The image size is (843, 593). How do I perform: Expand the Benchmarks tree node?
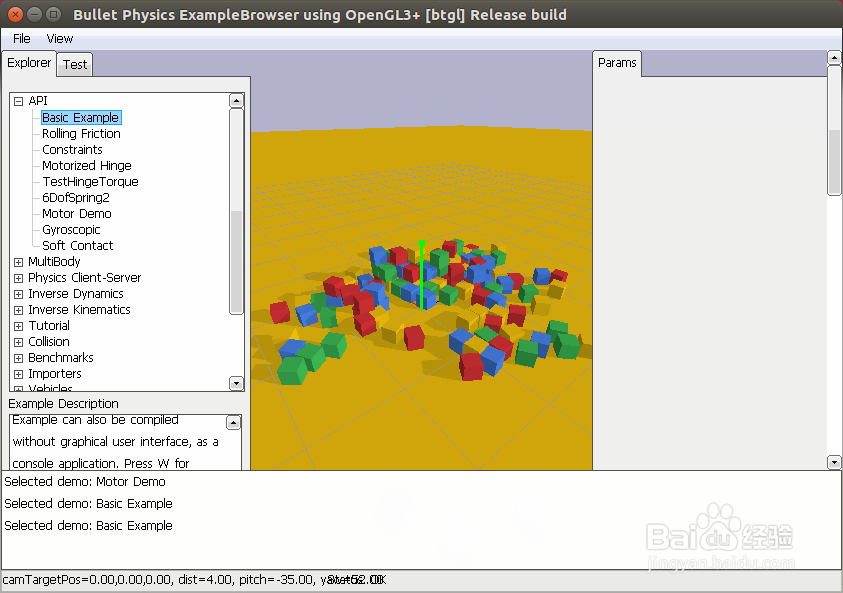click(18, 359)
